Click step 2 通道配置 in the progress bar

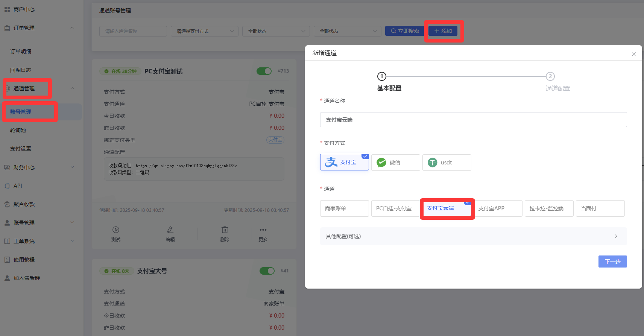point(550,76)
